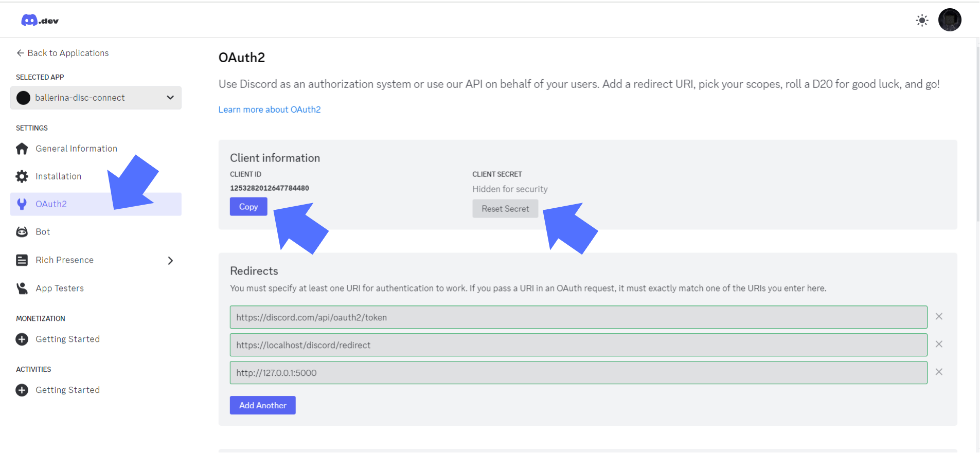The height and width of the screenshot is (453, 980).
Task: Open the Bot settings page
Action: [43, 232]
